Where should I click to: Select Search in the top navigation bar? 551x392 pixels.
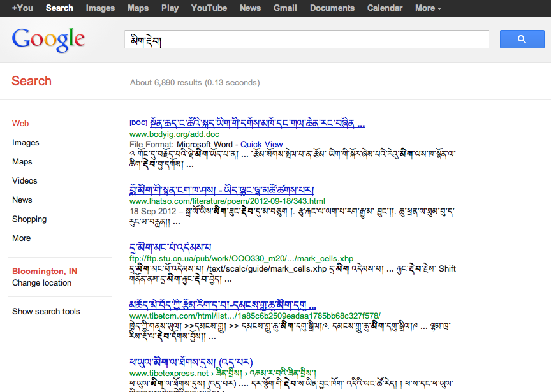coord(59,8)
